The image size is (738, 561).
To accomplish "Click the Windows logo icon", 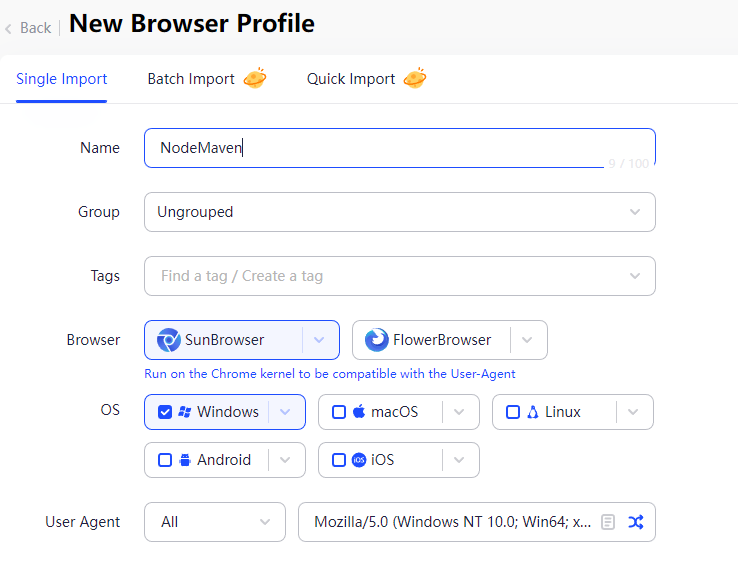I will click(184, 412).
